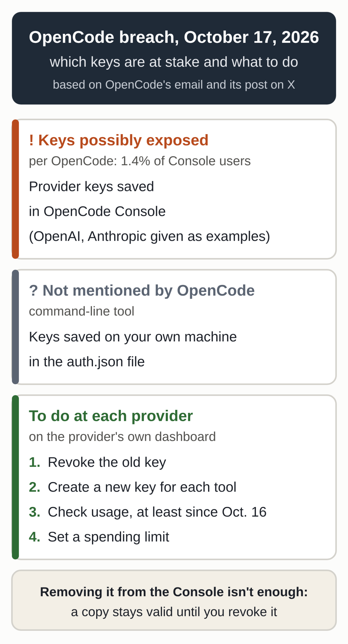Click step "Check usage, at least since Oct. 16"
The image size is (348, 644).
[157, 512]
